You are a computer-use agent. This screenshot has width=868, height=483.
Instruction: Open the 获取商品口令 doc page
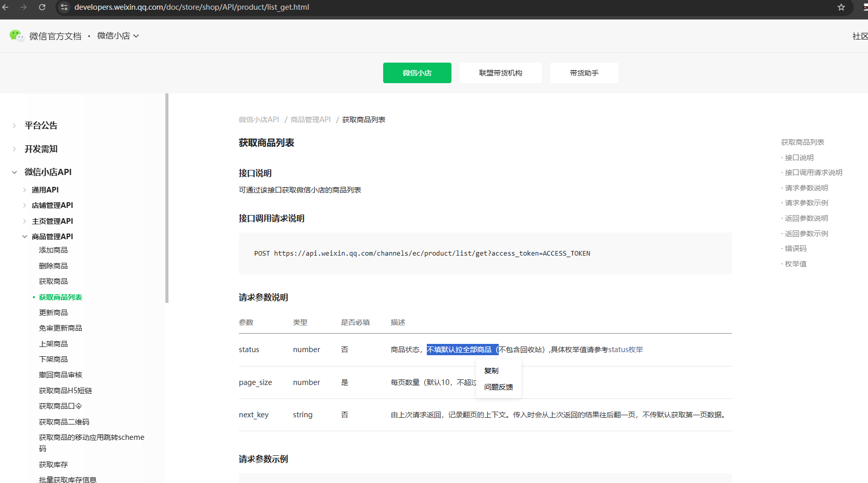pyautogui.click(x=61, y=407)
